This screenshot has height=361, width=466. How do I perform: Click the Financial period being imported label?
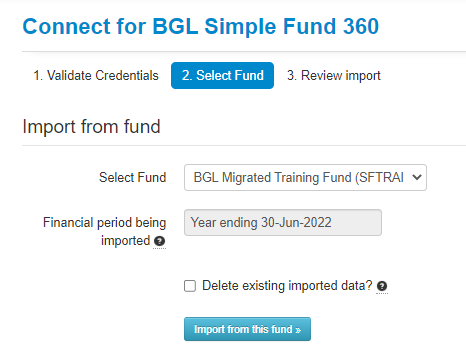coord(104,231)
